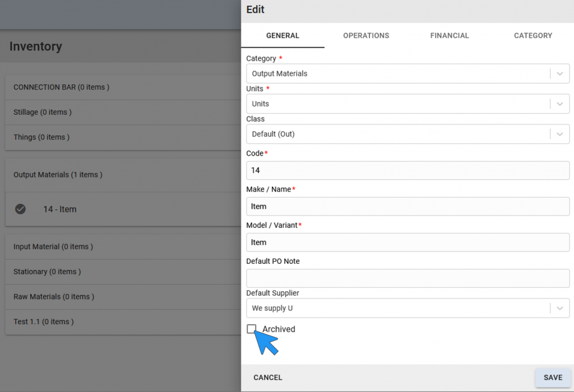Select the Category tab
This screenshot has height=392, width=574.
[x=533, y=35]
